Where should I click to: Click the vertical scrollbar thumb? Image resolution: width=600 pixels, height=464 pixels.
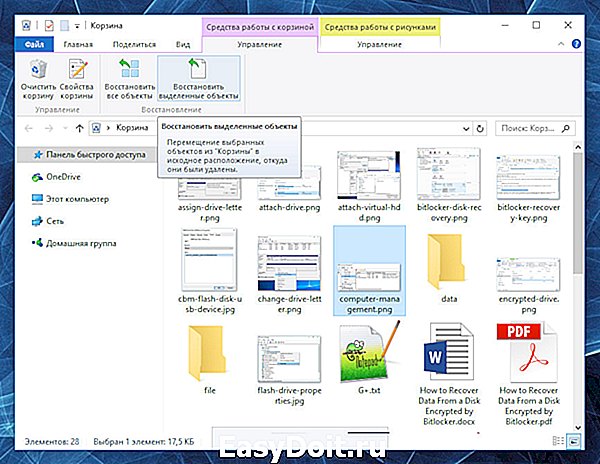[x=578, y=213]
